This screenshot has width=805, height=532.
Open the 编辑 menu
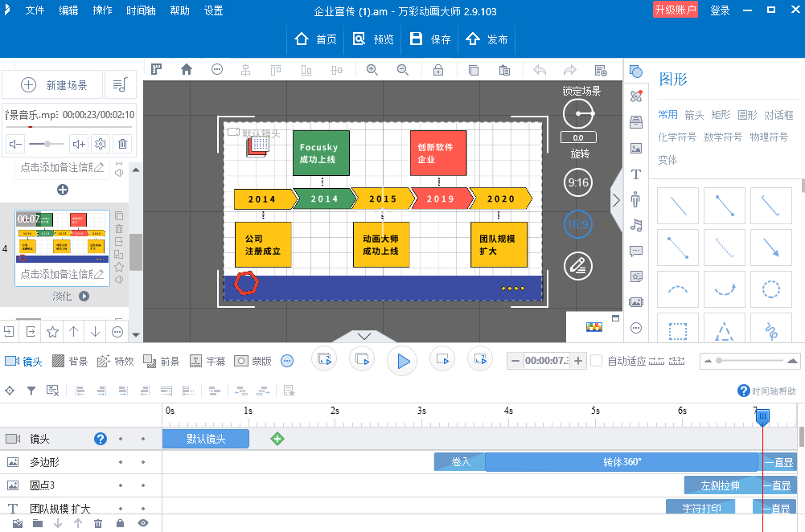tap(68, 10)
